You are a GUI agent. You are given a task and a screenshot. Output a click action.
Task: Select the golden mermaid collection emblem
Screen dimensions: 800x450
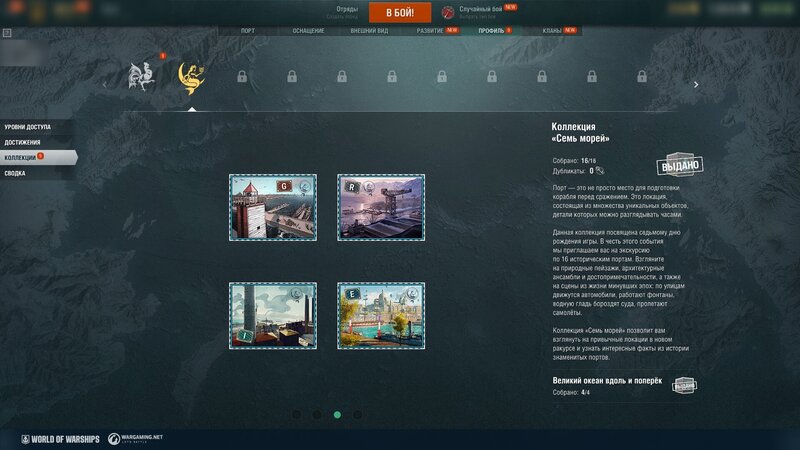191,78
